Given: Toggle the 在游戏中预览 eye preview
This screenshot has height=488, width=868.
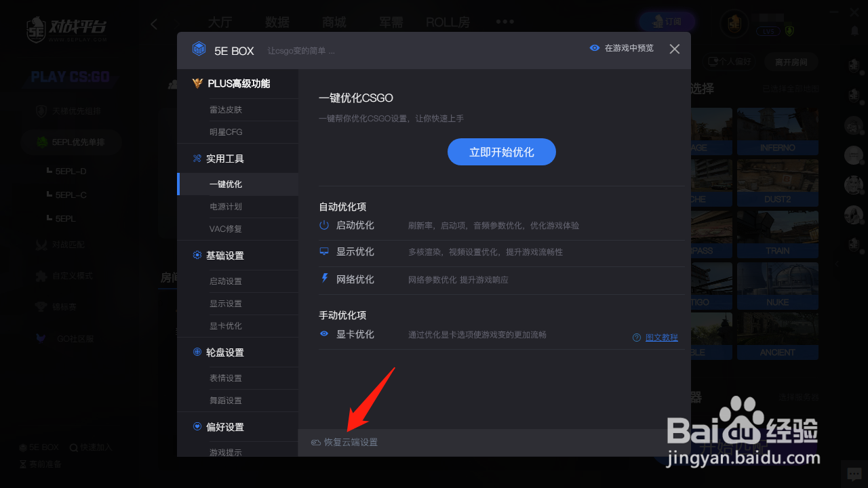Looking at the screenshot, I should tap(622, 48).
